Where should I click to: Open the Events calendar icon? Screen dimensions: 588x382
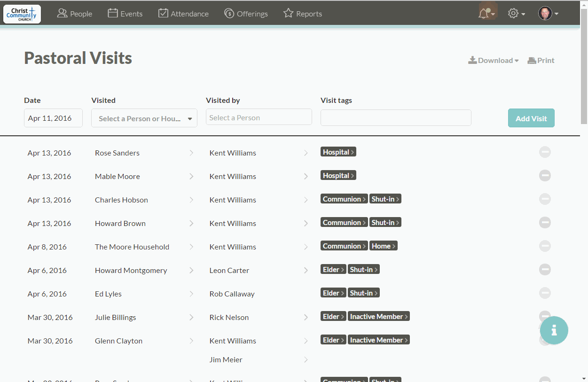tap(113, 13)
